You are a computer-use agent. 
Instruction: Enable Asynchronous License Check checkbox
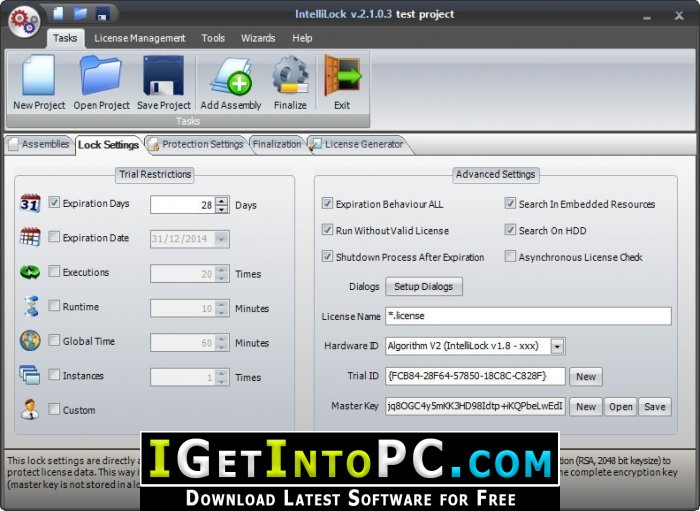pyautogui.click(x=510, y=256)
